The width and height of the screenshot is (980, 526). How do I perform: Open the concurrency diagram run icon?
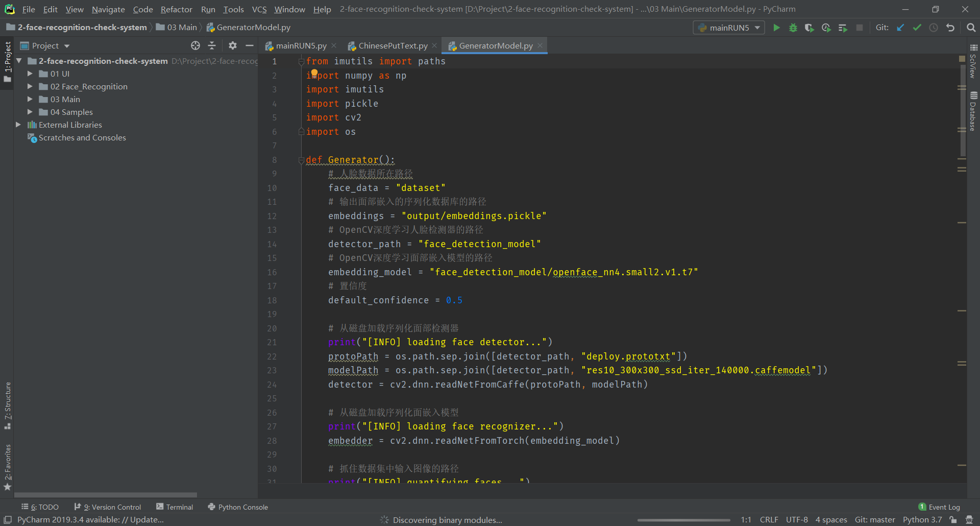843,28
